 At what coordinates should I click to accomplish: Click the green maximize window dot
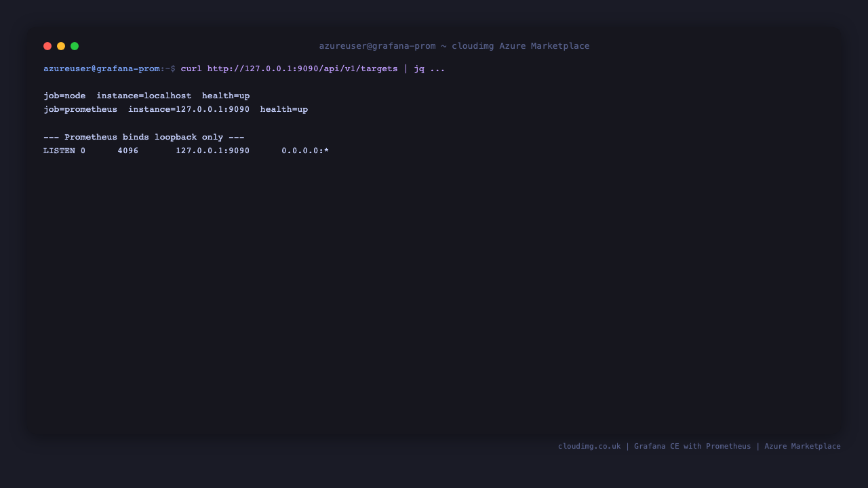[x=75, y=46]
